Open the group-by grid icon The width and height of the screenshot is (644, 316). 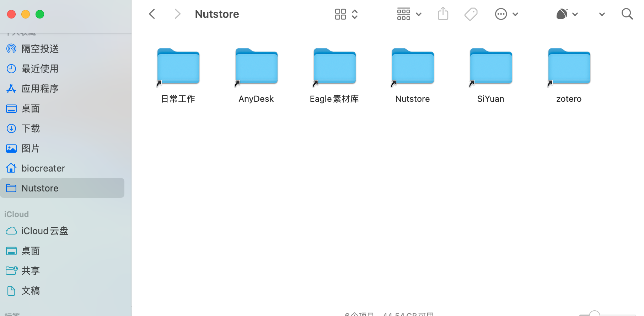point(404,14)
